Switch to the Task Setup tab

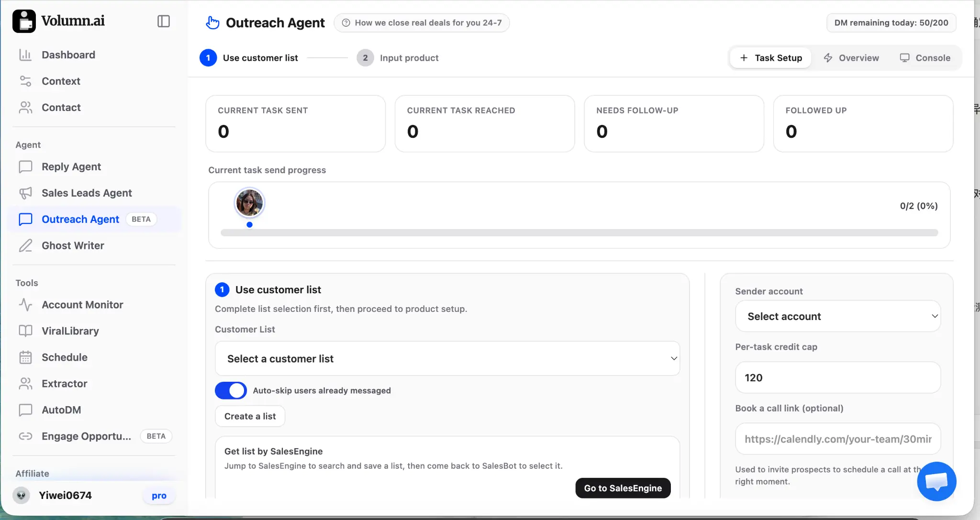coord(770,58)
